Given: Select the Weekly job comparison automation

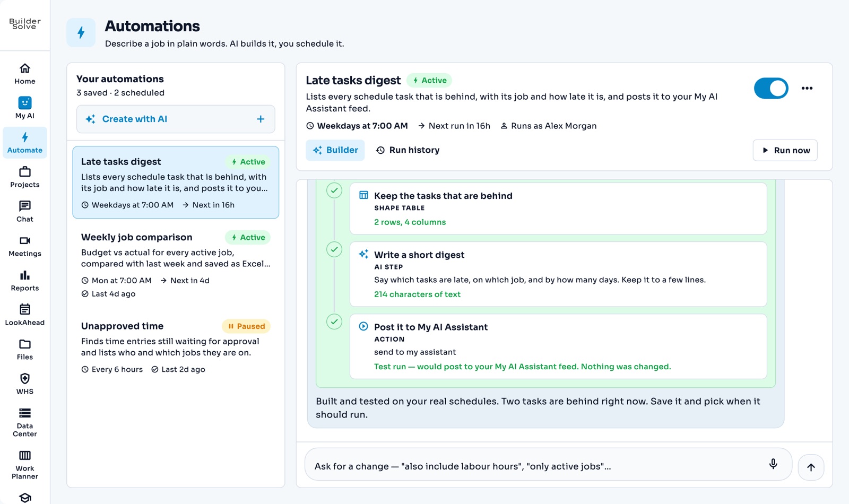Looking at the screenshot, I should [x=176, y=265].
